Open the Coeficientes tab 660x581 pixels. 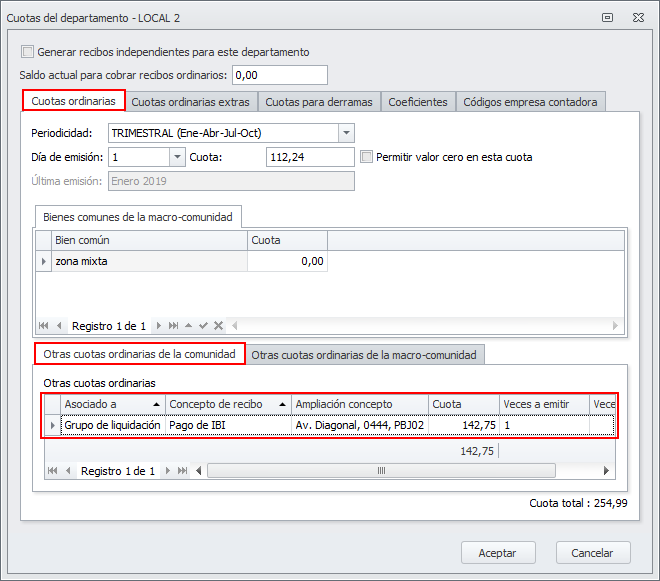tap(418, 101)
